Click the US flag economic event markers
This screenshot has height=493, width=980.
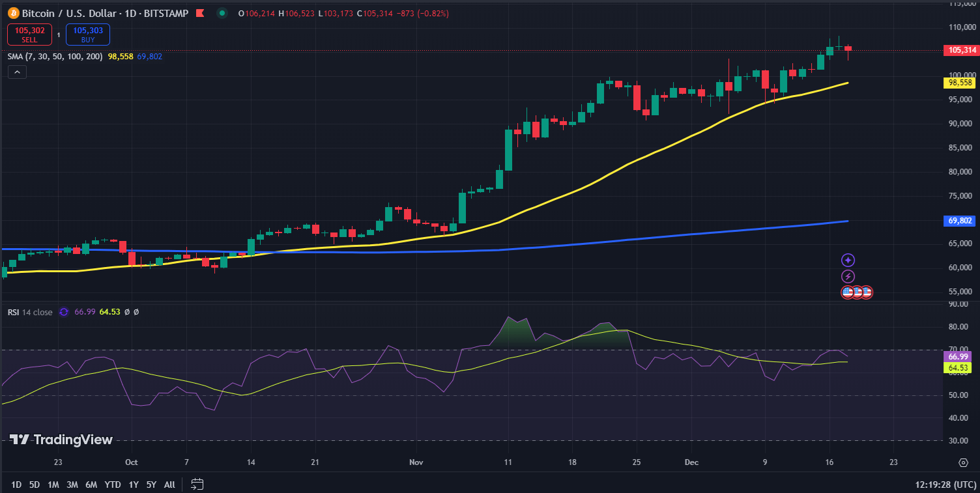[856, 292]
